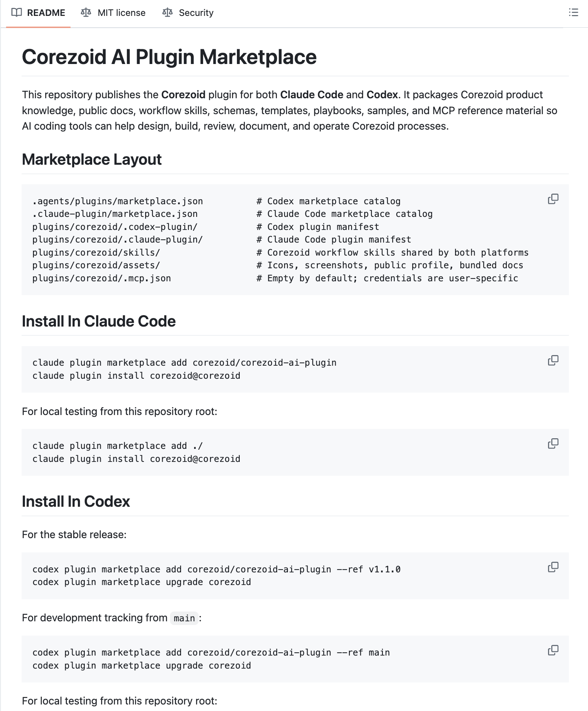
Task: Open the README tab
Action: click(38, 13)
